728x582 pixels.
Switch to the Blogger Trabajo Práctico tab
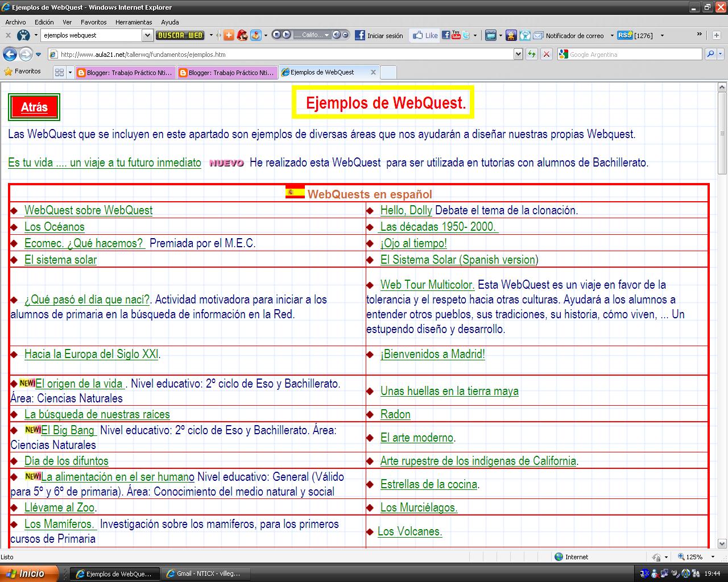pyautogui.click(x=125, y=72)
